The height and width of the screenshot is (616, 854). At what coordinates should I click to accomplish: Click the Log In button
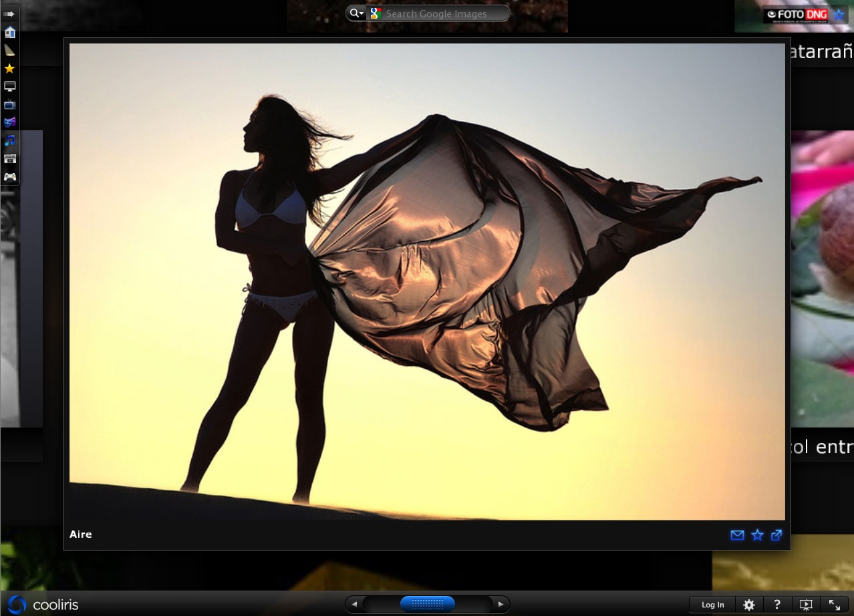712,605
